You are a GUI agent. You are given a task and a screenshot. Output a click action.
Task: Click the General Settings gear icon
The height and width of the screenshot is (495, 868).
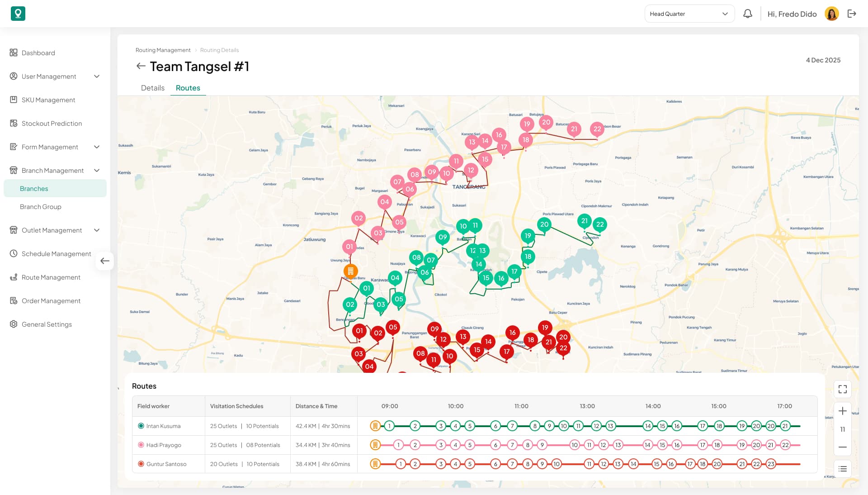click(14, 324)
